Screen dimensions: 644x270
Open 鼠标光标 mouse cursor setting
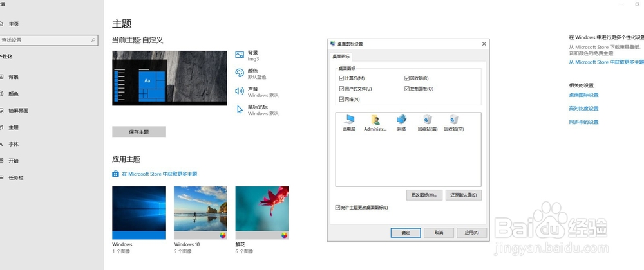[257, 110]
